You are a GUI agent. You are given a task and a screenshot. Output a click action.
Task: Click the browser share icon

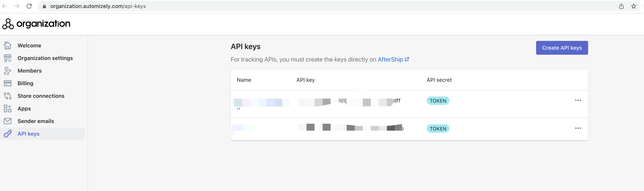[x=621, y=6]
